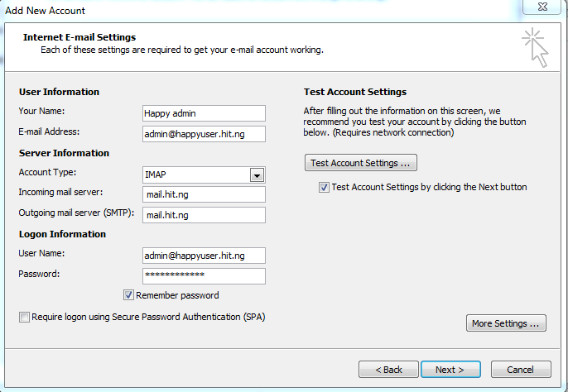Focus the Password input box
Viewport: 568px width, 392px height.
coord(204,276)
